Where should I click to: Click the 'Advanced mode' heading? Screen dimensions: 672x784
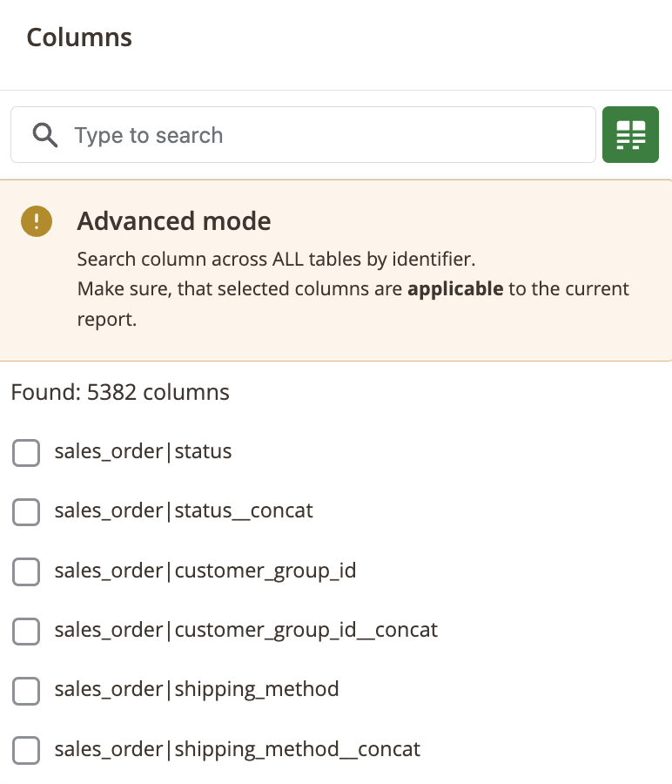click(x=173, y=222)
